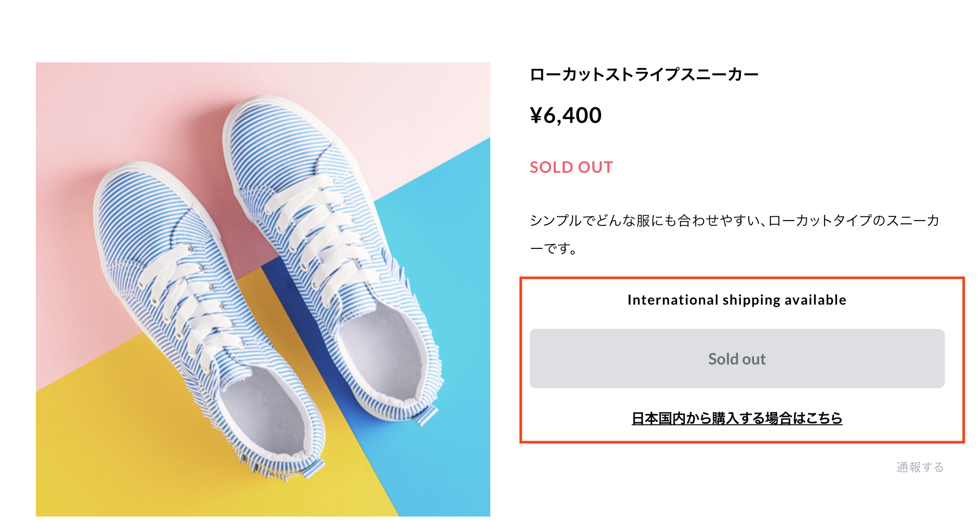Click the 通報する report link

coord(920,467)
